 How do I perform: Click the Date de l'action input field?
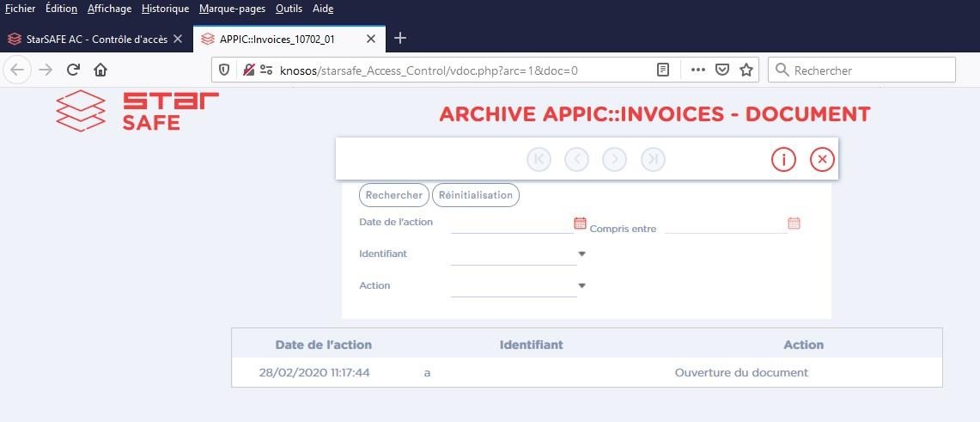[511, 223]
